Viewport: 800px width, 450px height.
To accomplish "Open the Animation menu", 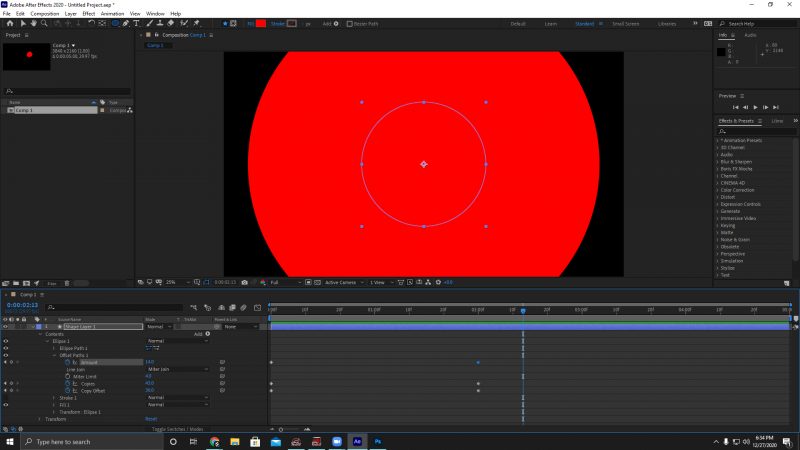I will [112, 14].
